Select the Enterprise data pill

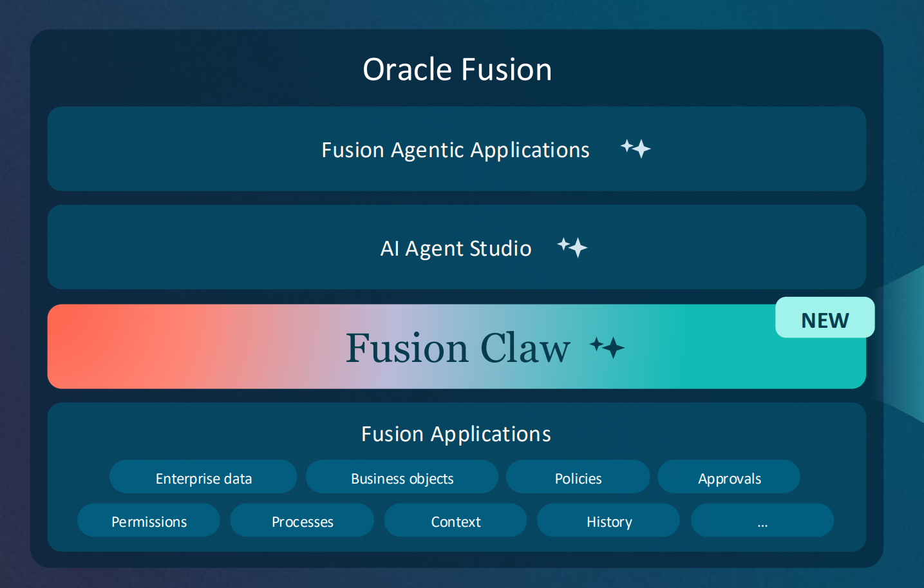[x=203, y=477]
